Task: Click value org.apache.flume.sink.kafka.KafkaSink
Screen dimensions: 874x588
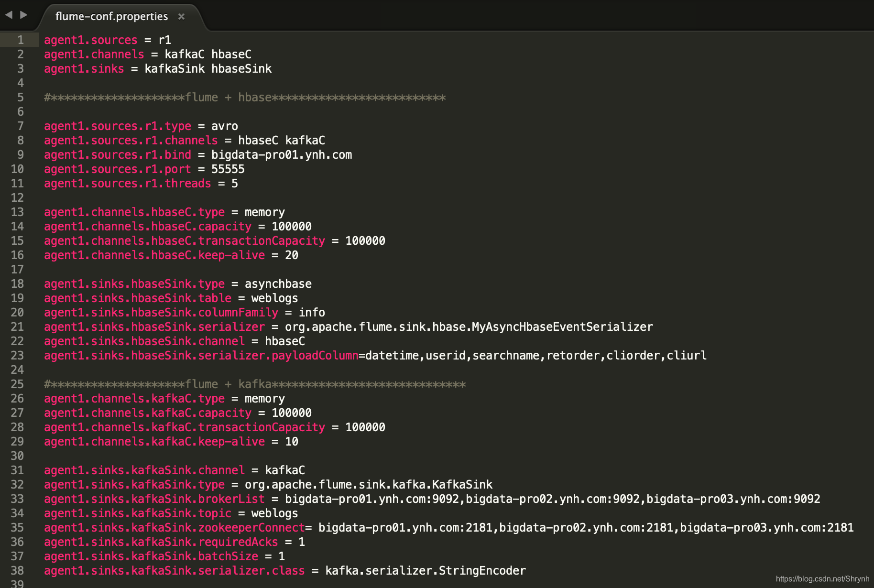Action: point(369,484)
